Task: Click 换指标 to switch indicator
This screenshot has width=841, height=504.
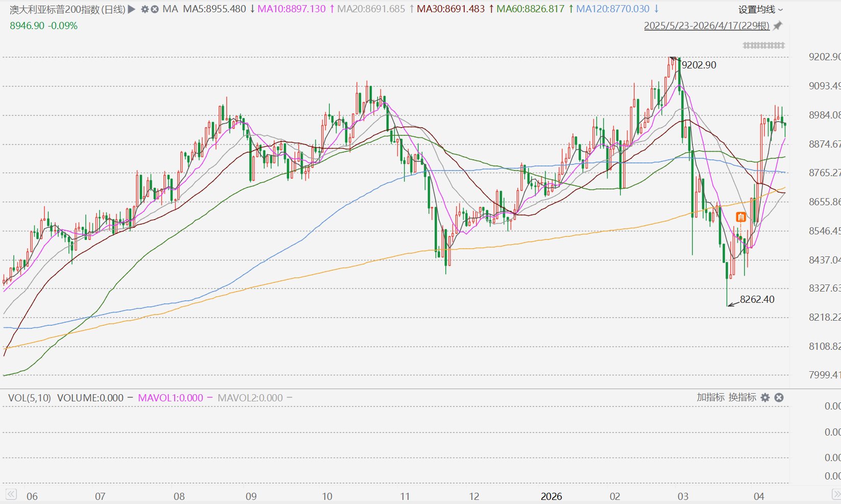Action: [x=742, y=397]
